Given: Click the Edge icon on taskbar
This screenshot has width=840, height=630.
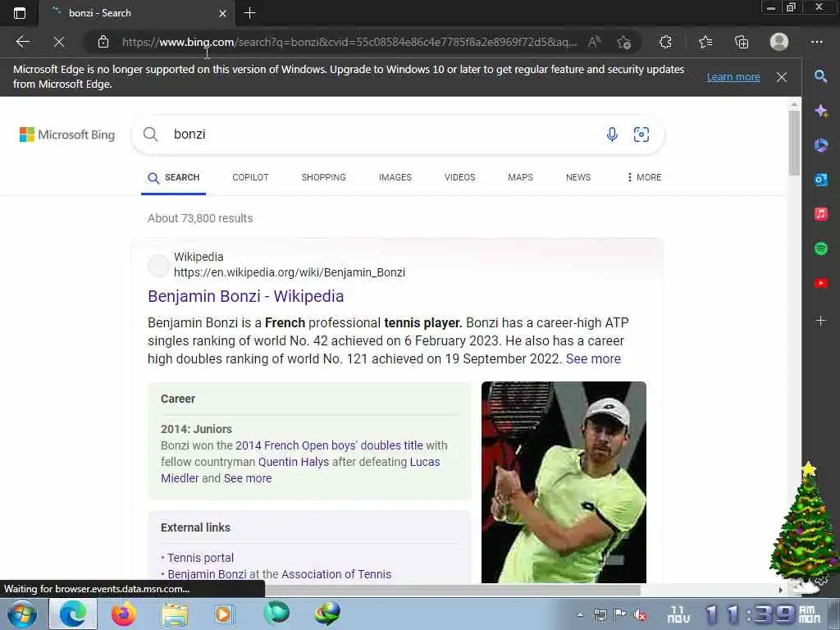Looking at the screenshot, I should point(73,614).
